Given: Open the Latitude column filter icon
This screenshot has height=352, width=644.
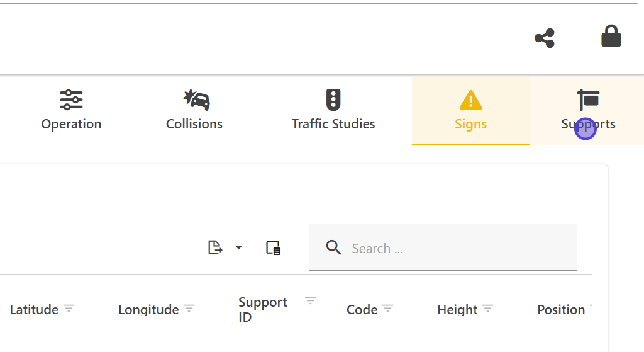Looking at the screenshot, I should [x=69, y=309].
